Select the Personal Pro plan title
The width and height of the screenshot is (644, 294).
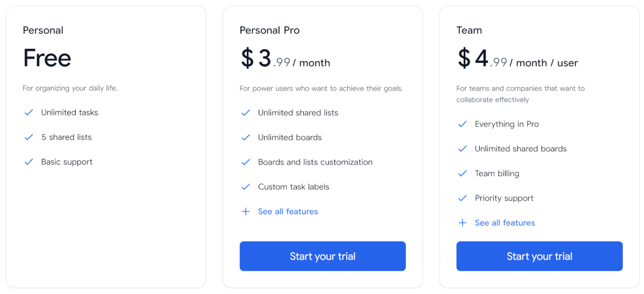pyautogui.click(x=269, y=30)
